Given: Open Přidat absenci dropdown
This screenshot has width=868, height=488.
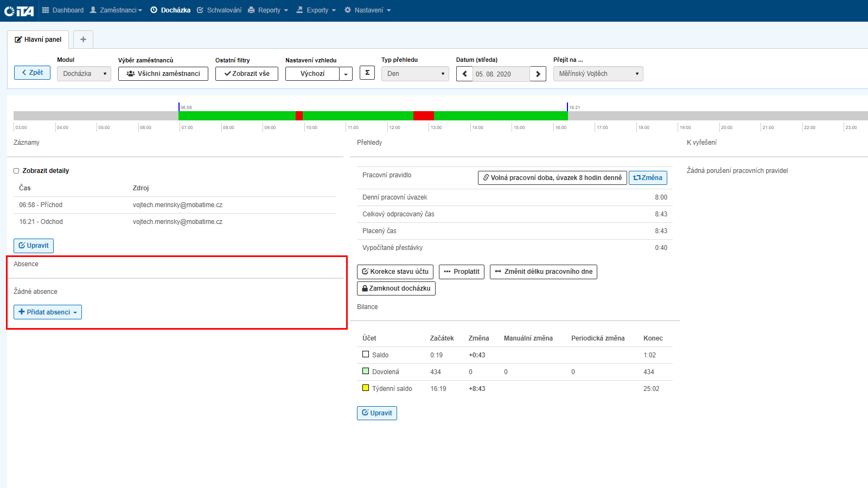Looking at the screenshot, I should pyautogui.click(x=48, y=312).
